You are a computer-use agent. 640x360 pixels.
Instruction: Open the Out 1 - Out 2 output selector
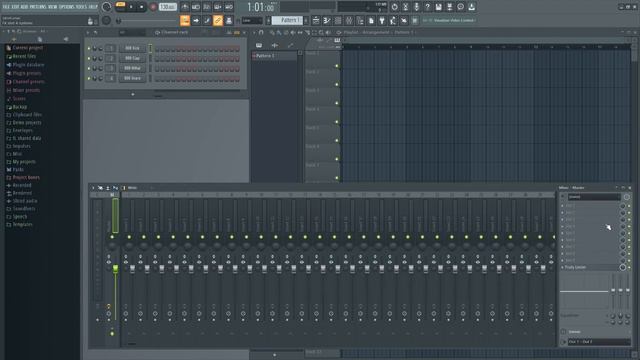point(599,342)
